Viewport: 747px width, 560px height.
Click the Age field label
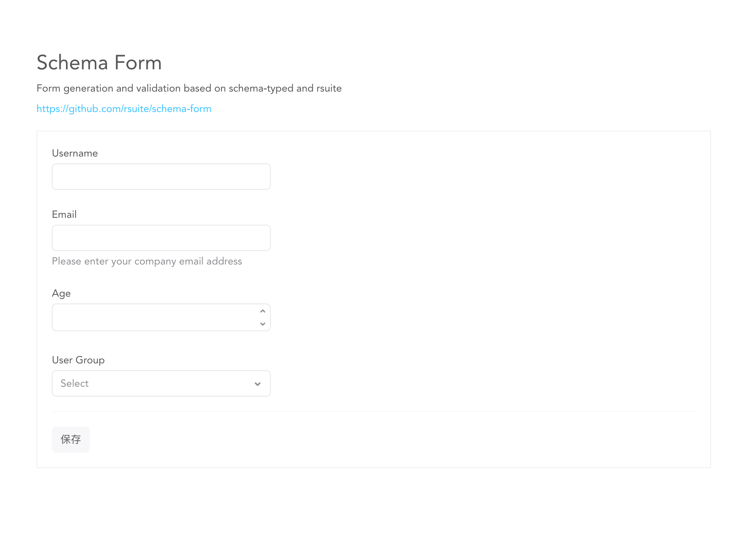tap(61, 293)
